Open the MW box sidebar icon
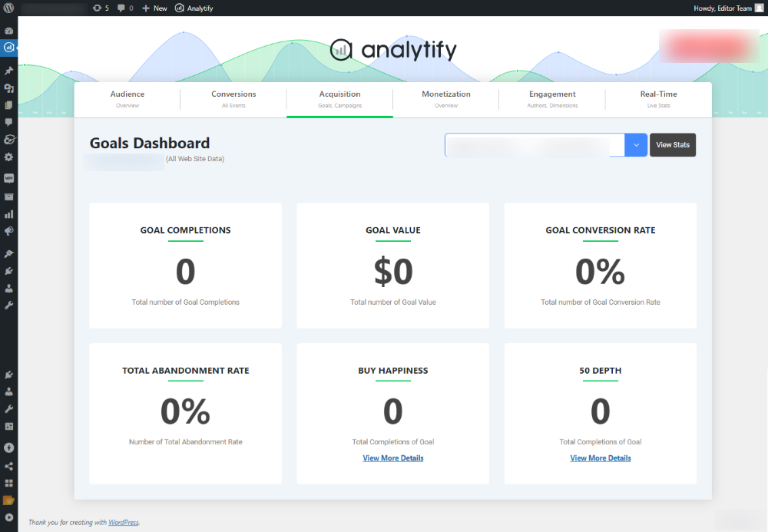The height and width of the screenshot is (532, 768). pos(8,178)
